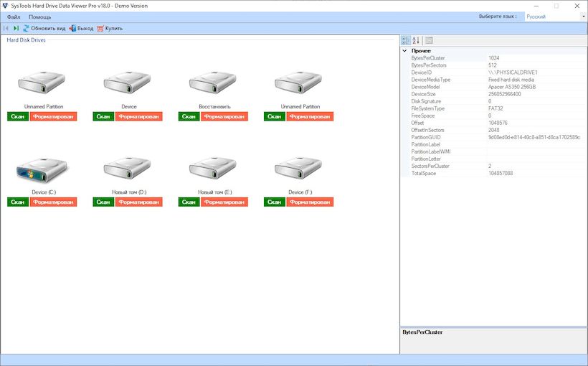The image size is (588, 366).
Task: Click Форматирован under the top-row Device
Action: tap(138, 116)
